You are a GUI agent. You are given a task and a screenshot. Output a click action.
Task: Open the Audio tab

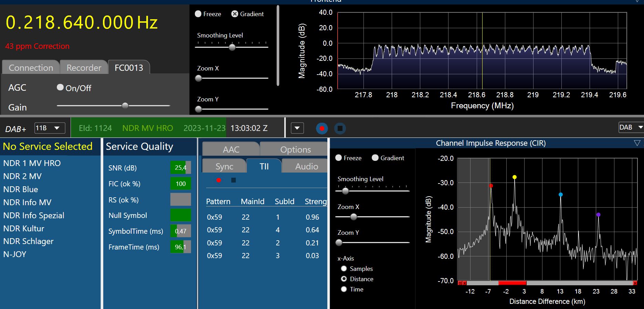pyautogui.click(x=306, y=166)
